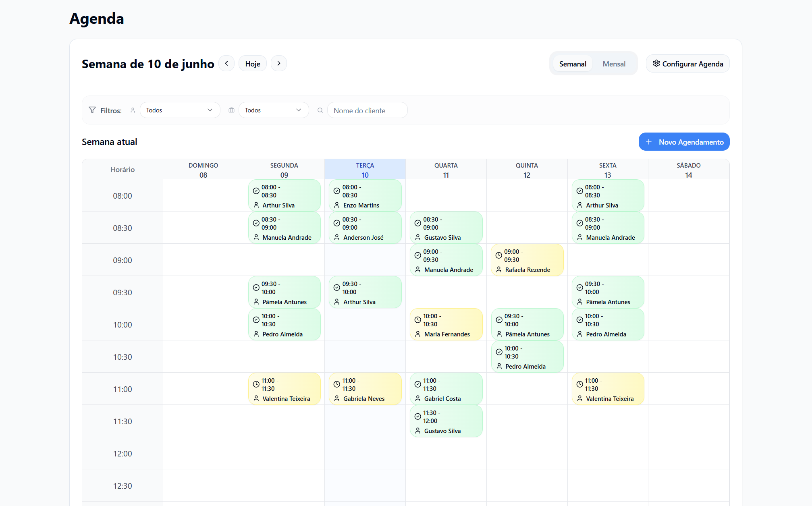
Task: Switch to Mensal view
Action: pos(614,64)
